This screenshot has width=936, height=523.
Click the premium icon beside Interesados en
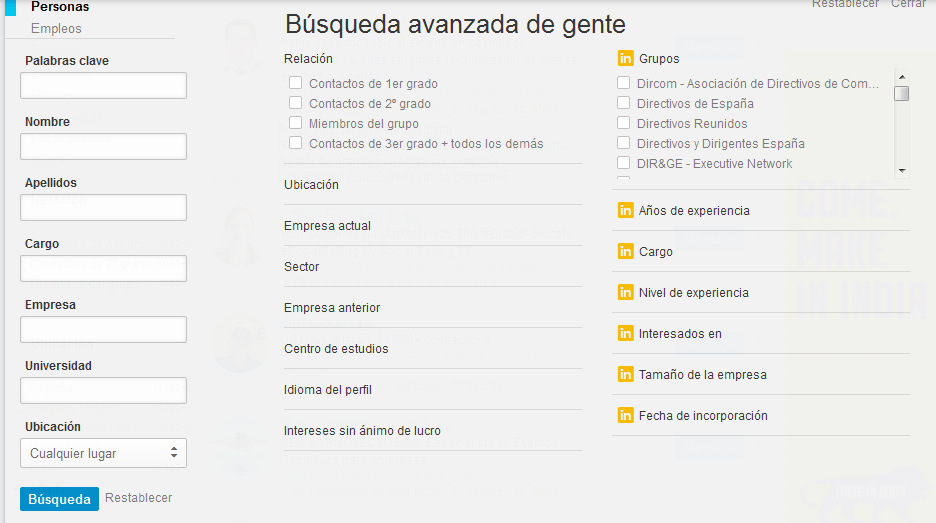(x=626, y=334)
